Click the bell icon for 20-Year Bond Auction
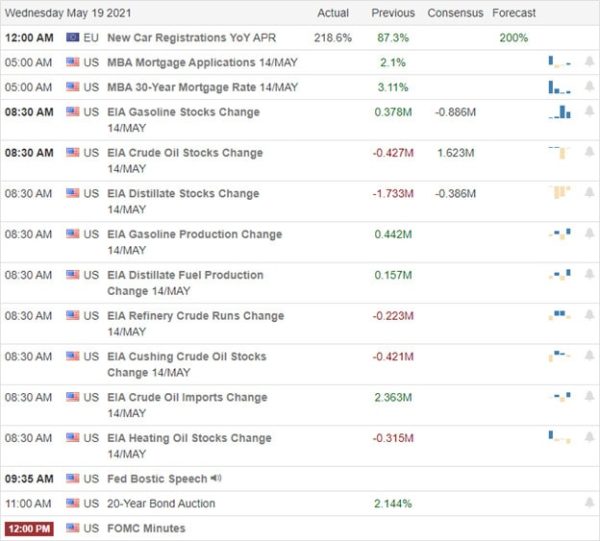Viewport: 600px width, 541px height. pyautogui.click(x=588, y=504)
